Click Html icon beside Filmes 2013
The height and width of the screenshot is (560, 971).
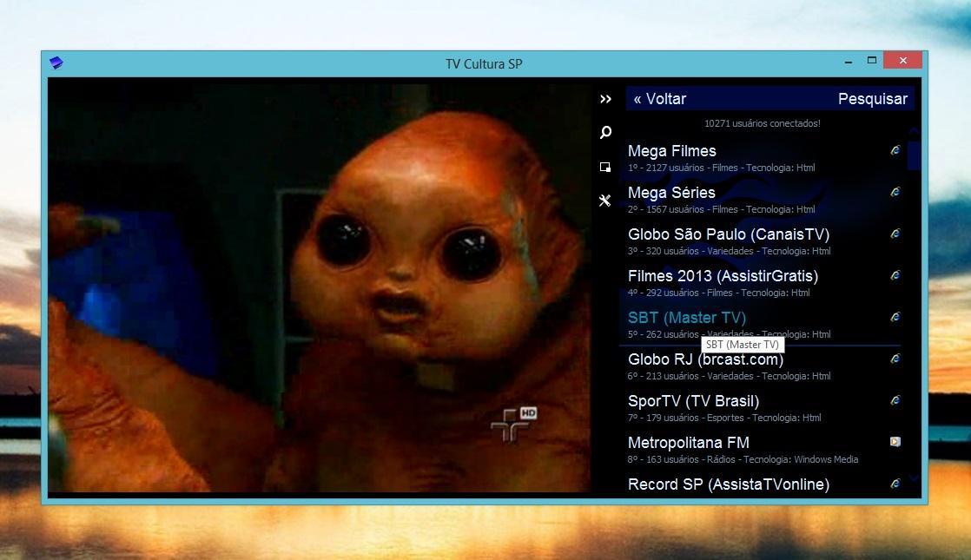tap(895, 274)
